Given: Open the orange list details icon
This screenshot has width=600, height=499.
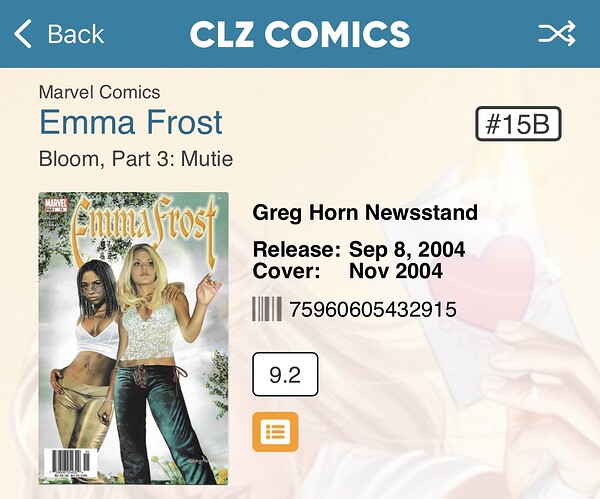Looking at the screenshot, I should click(275, 432).
